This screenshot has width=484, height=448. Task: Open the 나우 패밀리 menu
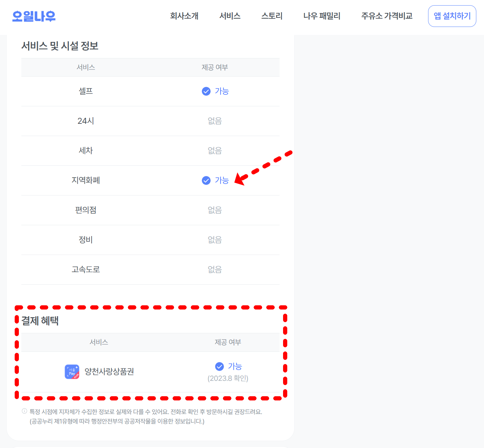pyautogui.click(x=322, y=16)
